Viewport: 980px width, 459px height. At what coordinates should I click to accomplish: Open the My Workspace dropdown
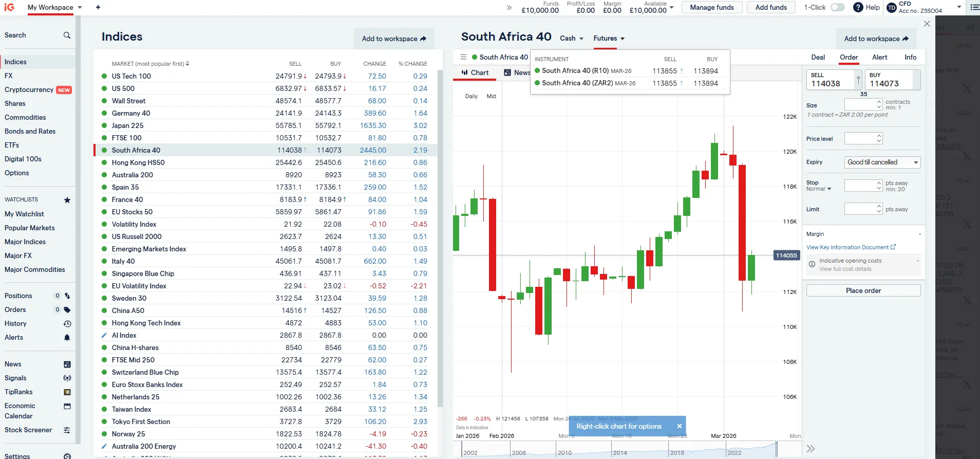point(55,7)
